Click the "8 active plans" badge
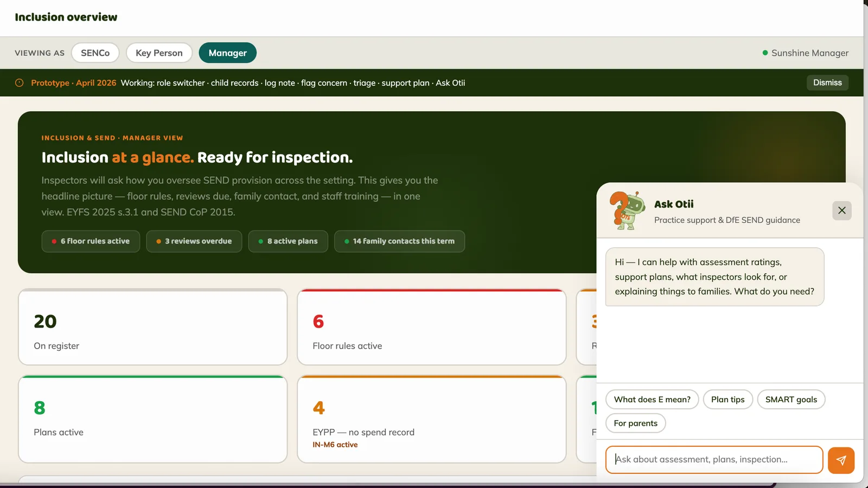This screenshot has width=868, height=488. (288, 241)
